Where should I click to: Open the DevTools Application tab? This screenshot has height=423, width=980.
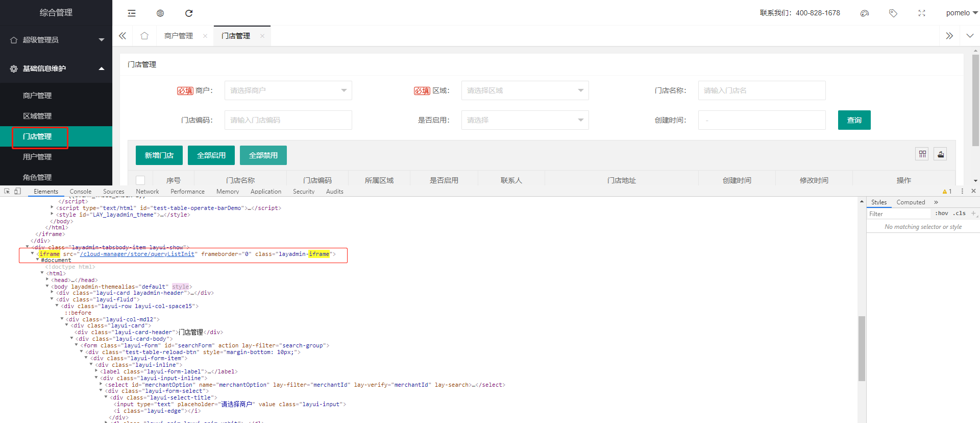(x=266, y=192)
